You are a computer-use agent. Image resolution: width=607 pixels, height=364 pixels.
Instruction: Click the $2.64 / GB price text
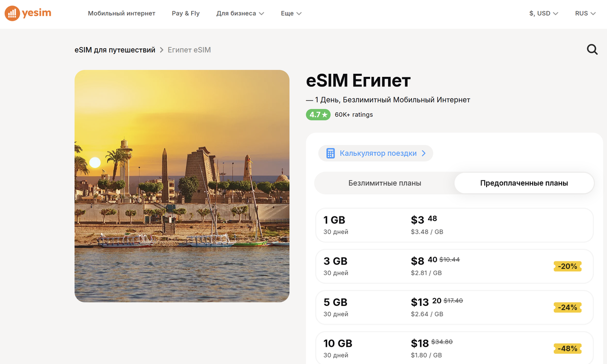[x=427, y=314]
